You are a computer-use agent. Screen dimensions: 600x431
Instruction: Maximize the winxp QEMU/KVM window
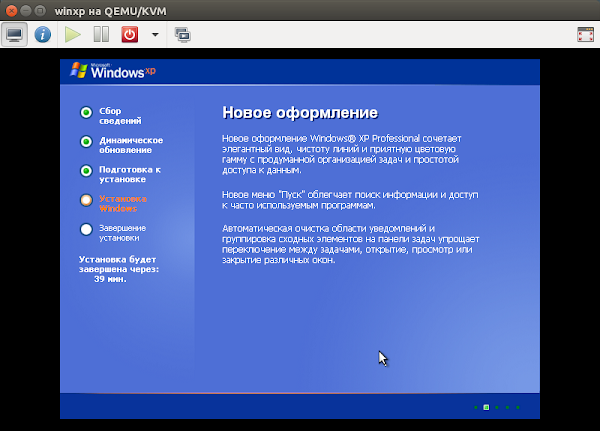(40, 11)
